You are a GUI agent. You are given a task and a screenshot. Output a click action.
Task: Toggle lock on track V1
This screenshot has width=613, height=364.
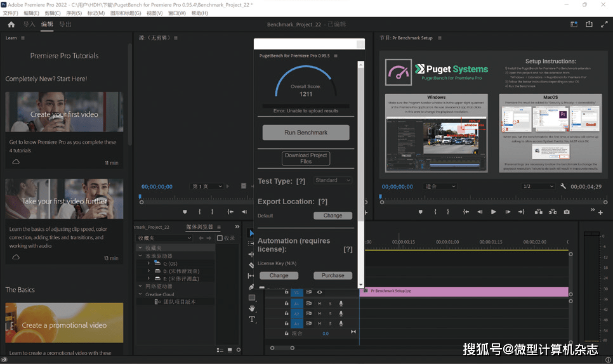(287, 292)
